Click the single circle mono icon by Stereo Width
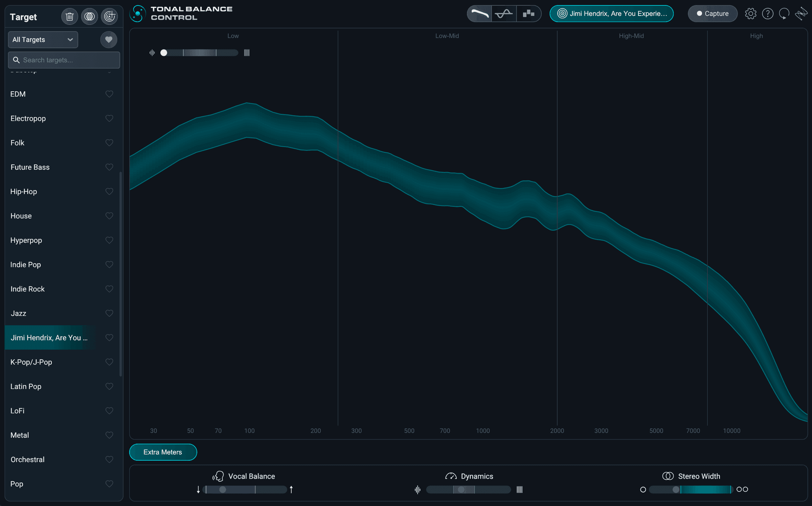 pyautogui.click(x=643, y=489)
